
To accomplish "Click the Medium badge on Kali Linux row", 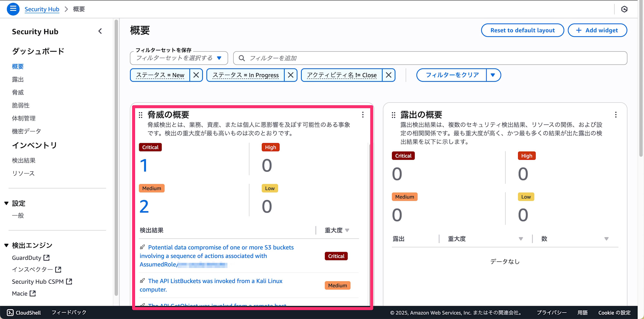I will [x=337, y=285].
